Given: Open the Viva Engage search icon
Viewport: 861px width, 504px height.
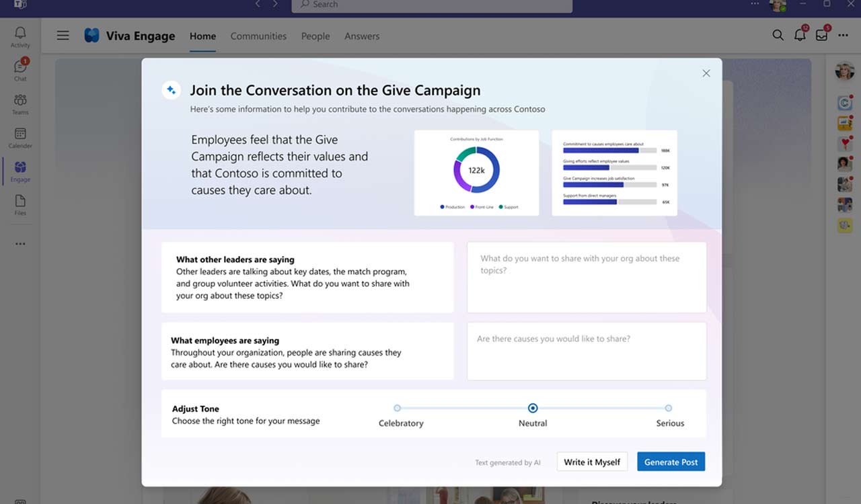Looking at the screenshot, I should click(x=778, y=35).
